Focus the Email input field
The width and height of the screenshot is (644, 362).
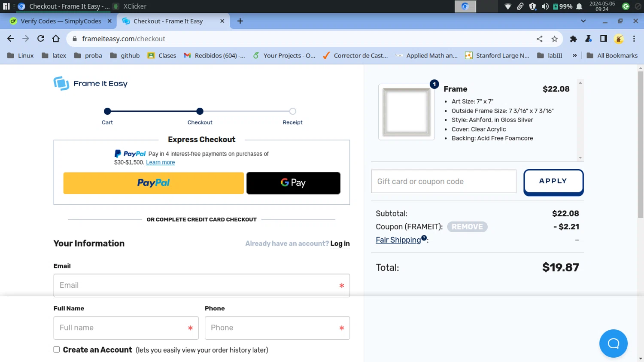[x=202, y=286]
